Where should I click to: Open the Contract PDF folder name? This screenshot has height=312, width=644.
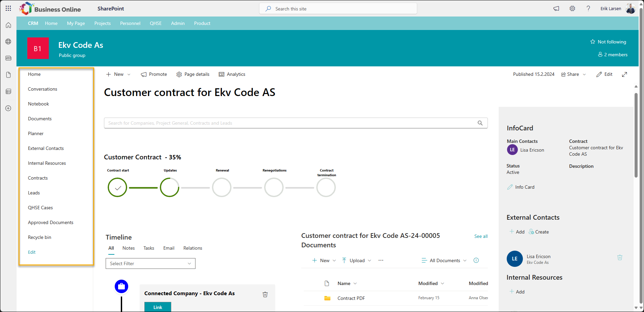(351, 298)
